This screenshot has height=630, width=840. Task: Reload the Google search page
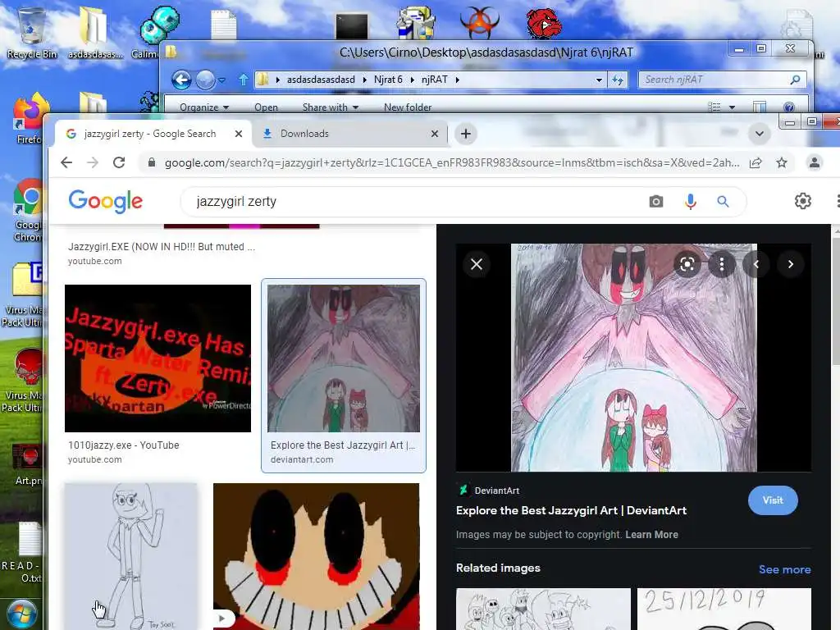coord(119,162)
